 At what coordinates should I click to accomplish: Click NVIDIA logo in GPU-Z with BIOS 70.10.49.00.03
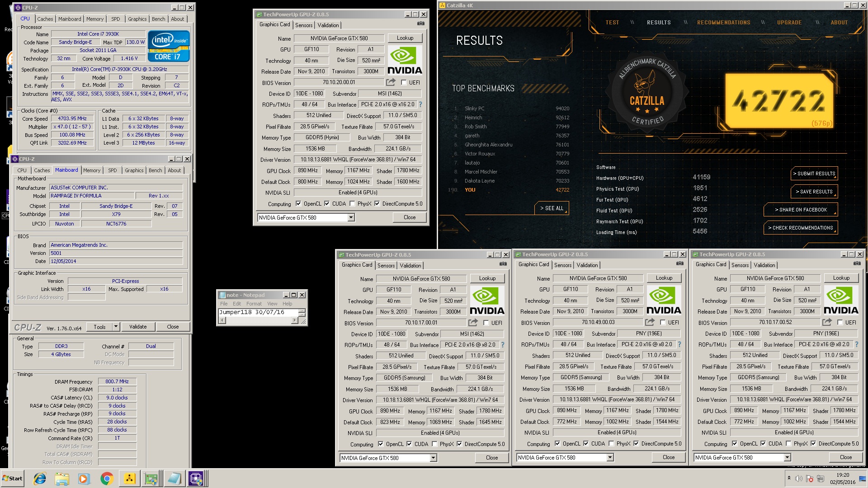point(664,300)
